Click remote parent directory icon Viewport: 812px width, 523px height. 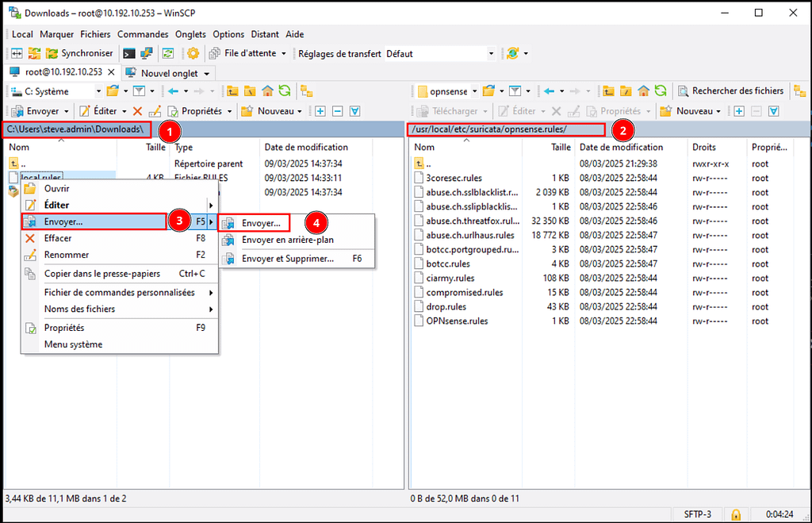[609, 91]
